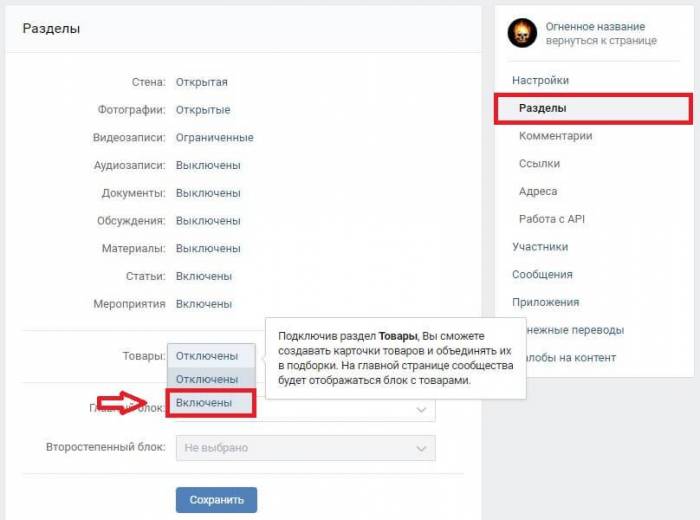The height and width of the screenshot is (520, 700).
Task: Open Адреса sidebar item
Action: tap(538, 191)
